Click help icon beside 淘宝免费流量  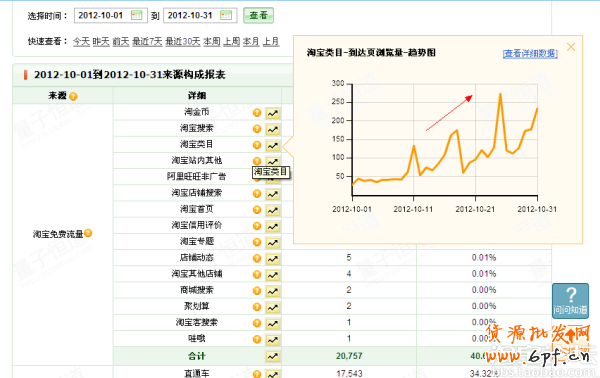click(88, 233)
